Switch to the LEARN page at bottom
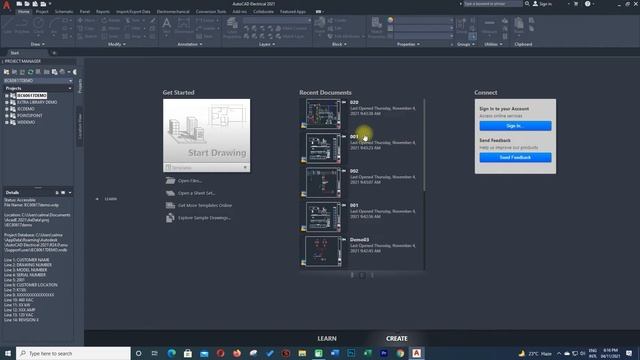 [x=327, y=338]
